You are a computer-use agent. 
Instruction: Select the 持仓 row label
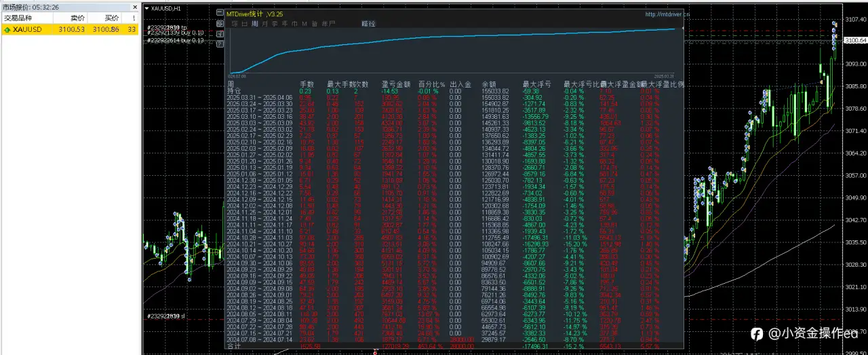[x=234, y=90]
